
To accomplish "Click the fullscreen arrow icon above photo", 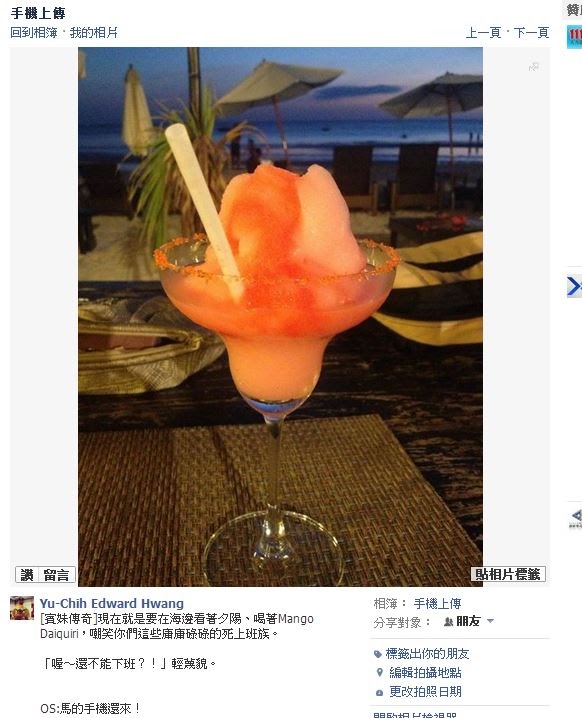I will [x=533, y=67].
